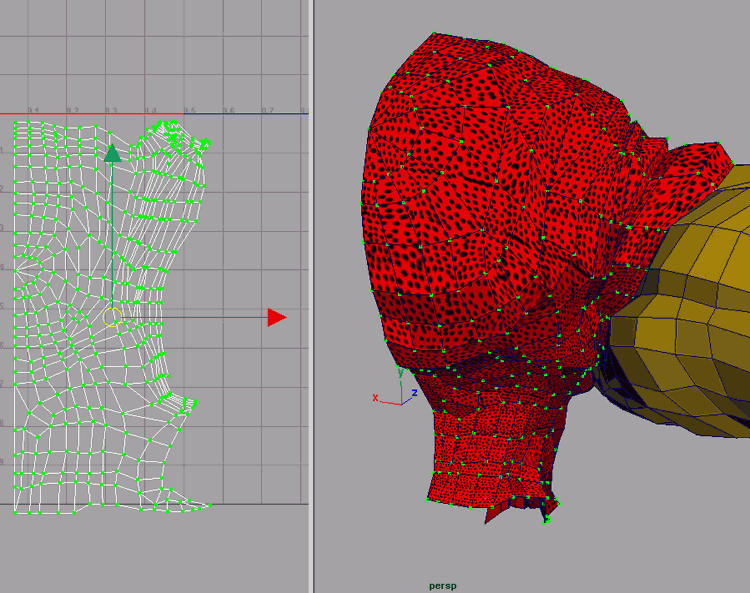Click the yellow circle manipulator center

tap(112, 318)
